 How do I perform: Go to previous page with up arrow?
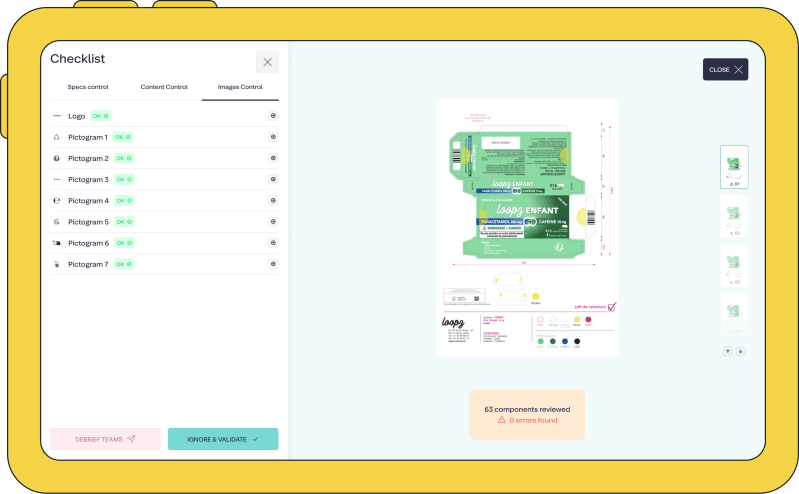(x=728, y=351)
